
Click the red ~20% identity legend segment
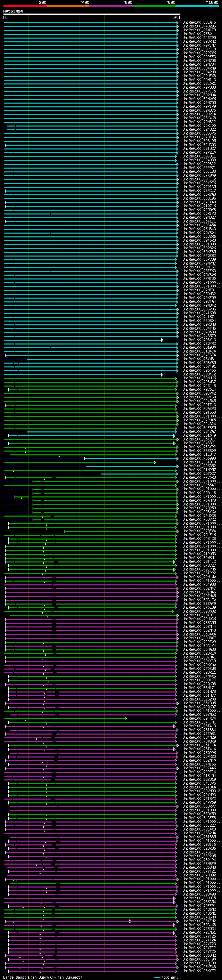(25, 6)
